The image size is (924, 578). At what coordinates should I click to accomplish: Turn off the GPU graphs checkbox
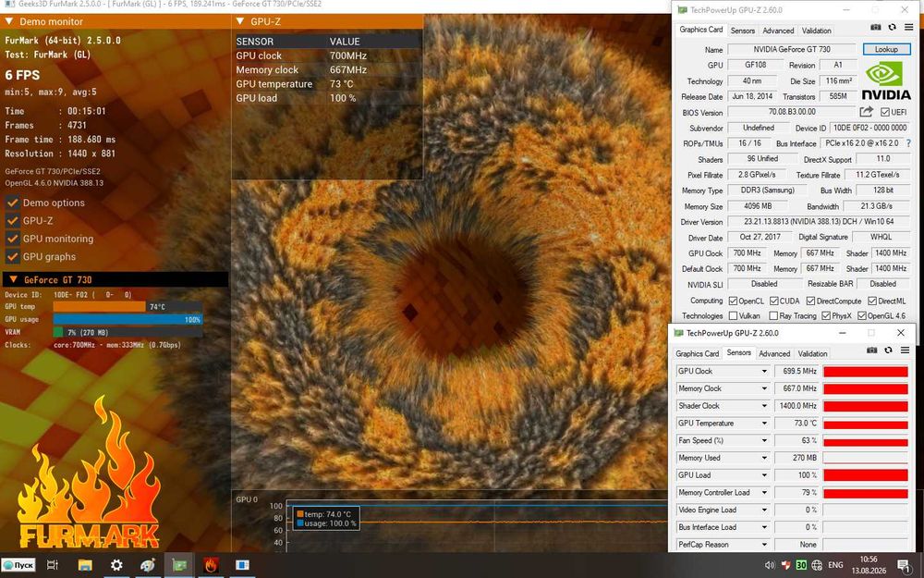pos(12,256)
